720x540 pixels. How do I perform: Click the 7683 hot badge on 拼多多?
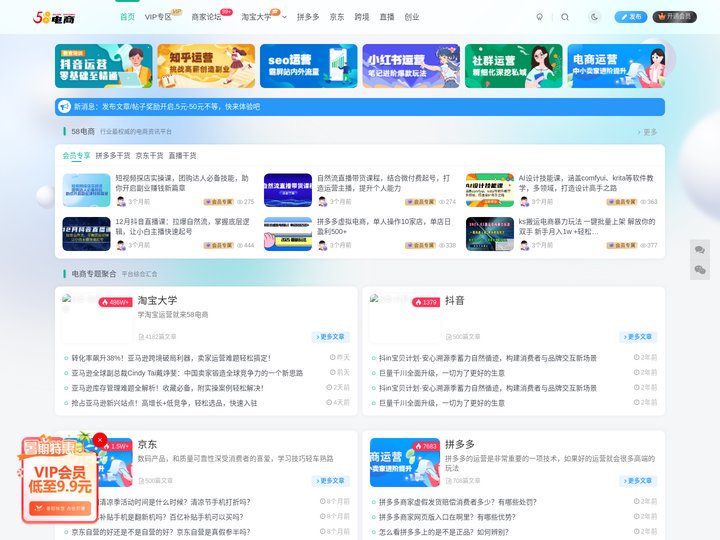click(426, 446)
